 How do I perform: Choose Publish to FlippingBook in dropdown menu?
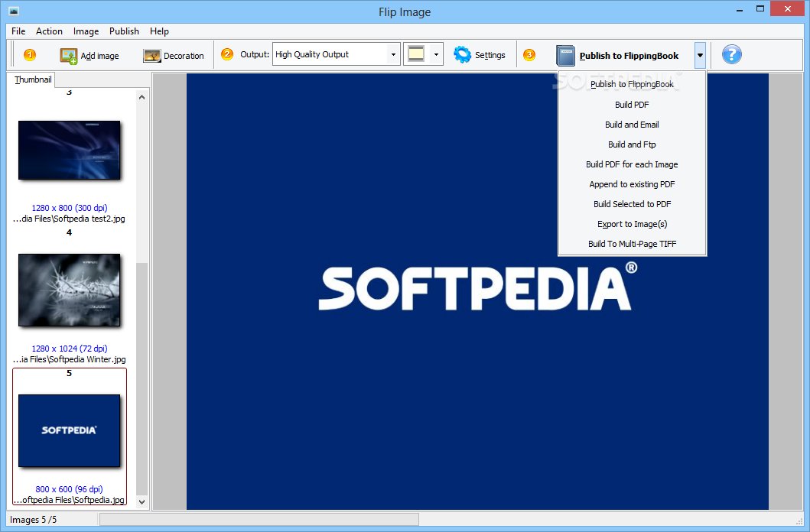point(632,85)
